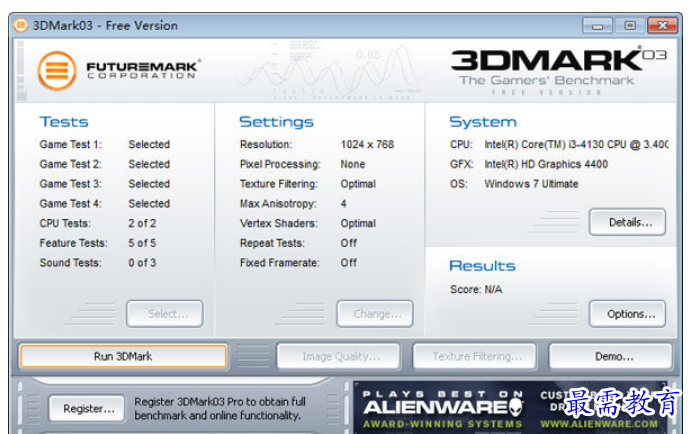The image size is (688, 434).
Task: Click the Settings section heading
Action: 276,122
